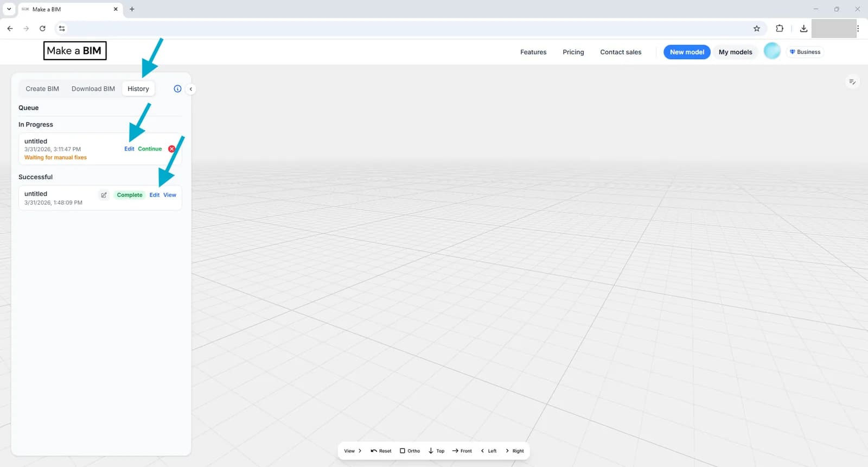
Task: Open the info icon beside History tab
Action: pos(177,89)
